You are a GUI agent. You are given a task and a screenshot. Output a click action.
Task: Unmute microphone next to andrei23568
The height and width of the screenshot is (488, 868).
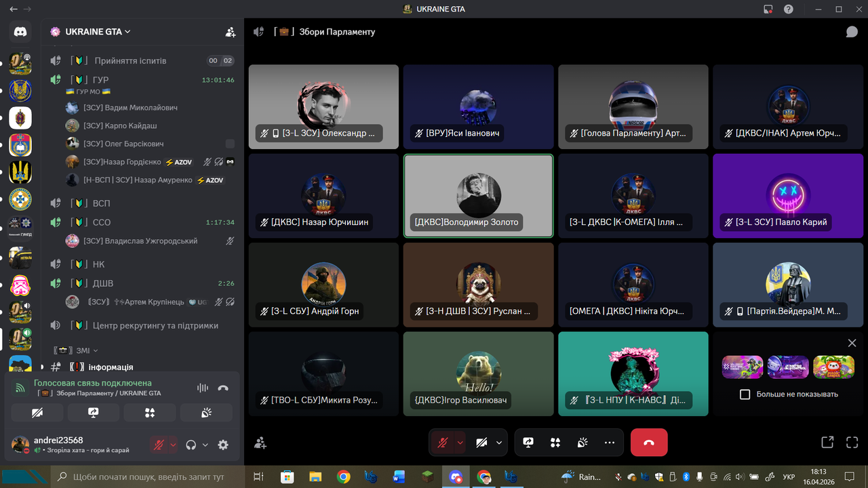point(159,445)
